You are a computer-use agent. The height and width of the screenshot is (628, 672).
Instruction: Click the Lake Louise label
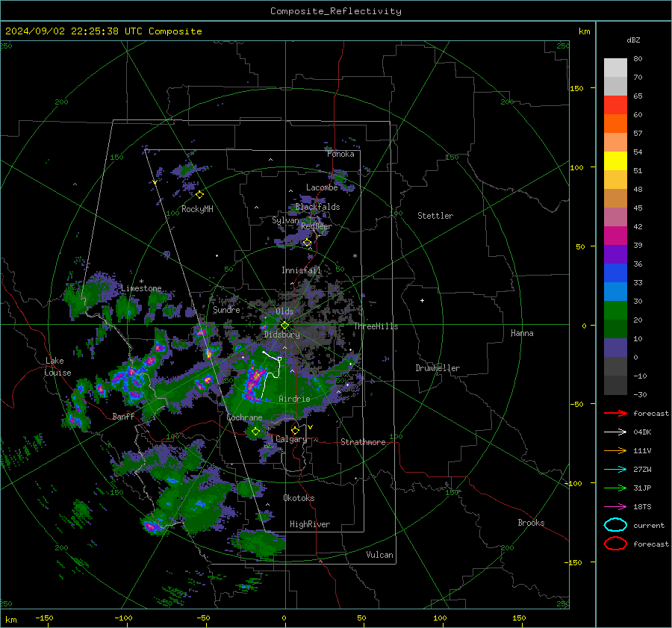57,367
